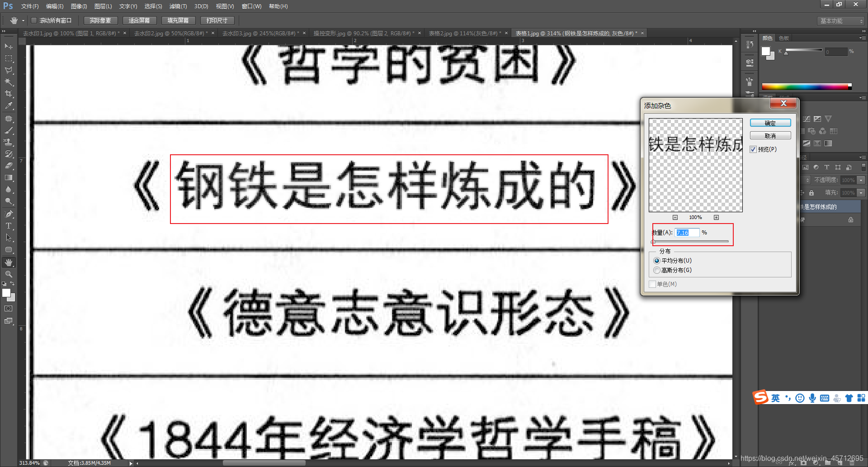Select the Horizontal Type tool
This screenshot has width=868, height=467.
8,226
